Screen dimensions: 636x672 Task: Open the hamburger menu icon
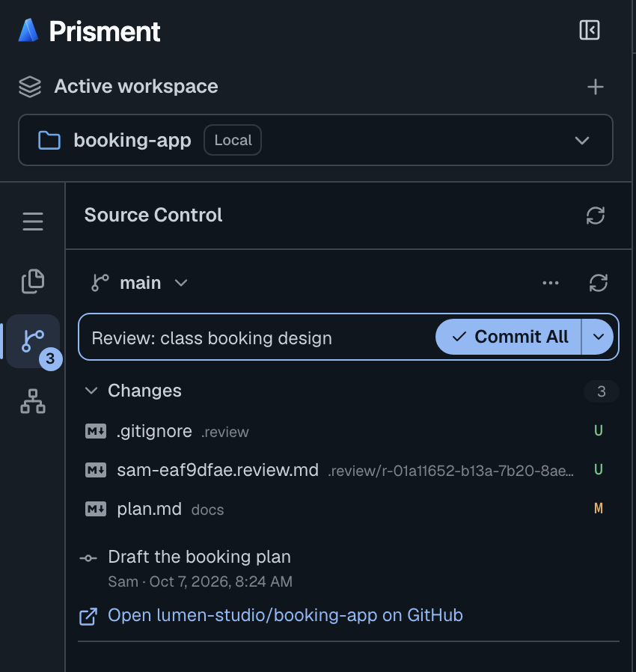click(33, 222)
